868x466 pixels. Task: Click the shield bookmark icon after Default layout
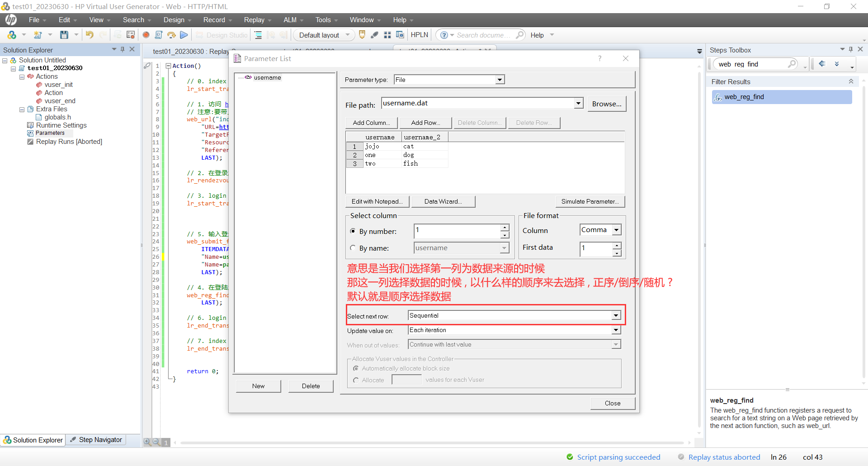pyautogui.click(x=362, y=35)
